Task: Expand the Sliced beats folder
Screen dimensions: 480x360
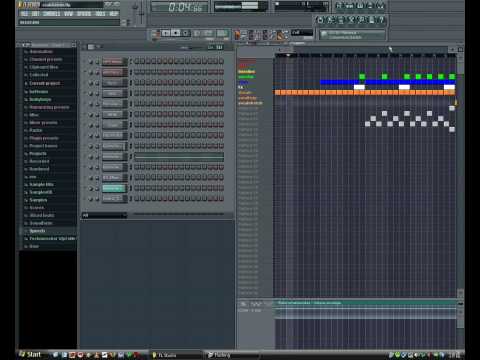Action: pyautogui.click(x=42, y=215)
